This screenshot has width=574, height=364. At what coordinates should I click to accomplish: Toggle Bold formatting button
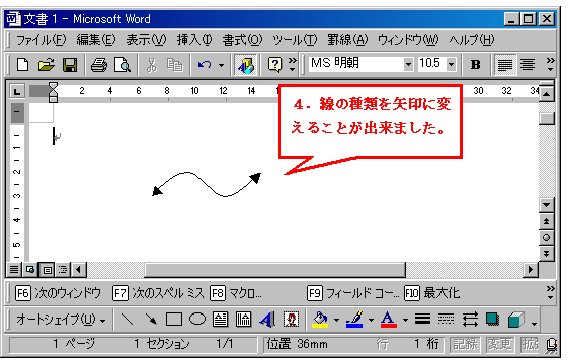point(476,65)
